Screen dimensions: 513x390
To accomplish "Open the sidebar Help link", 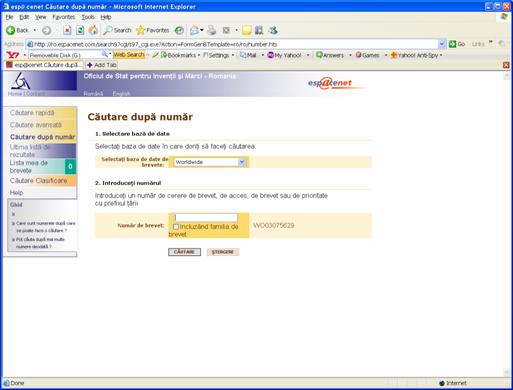I will pos(16,193).
